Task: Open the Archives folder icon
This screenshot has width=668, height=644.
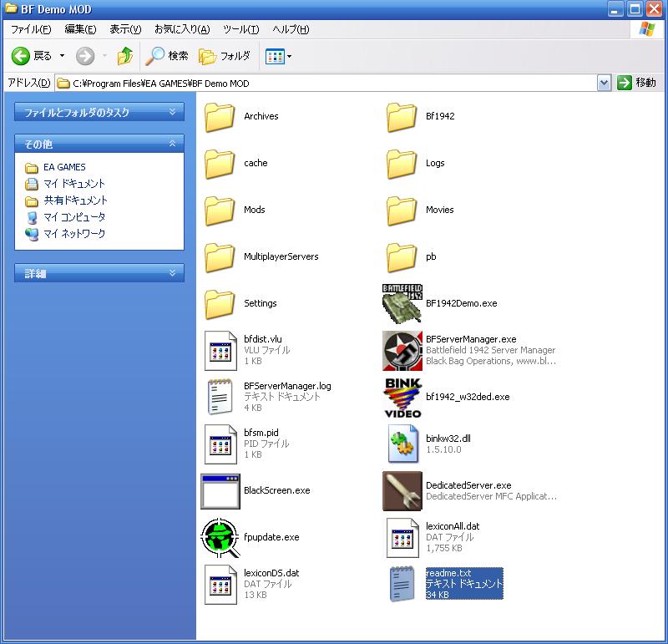Action: 220,117
